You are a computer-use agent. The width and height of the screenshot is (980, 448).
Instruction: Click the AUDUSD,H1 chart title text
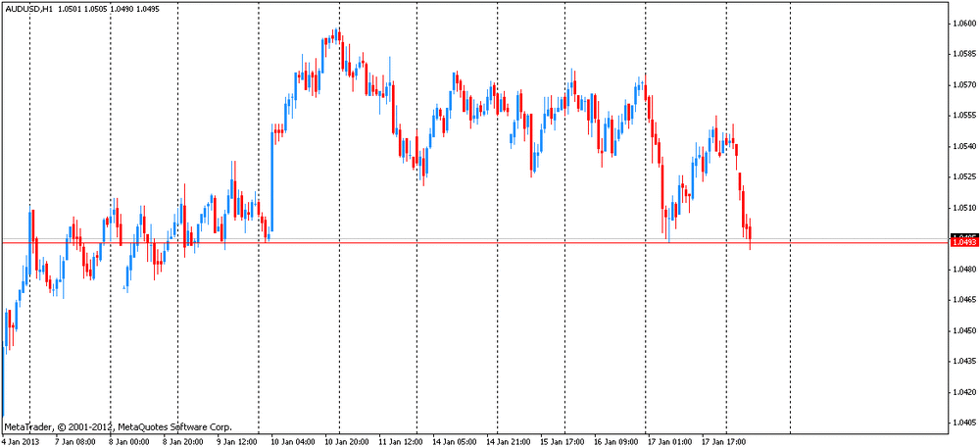(x=27, y=8)
